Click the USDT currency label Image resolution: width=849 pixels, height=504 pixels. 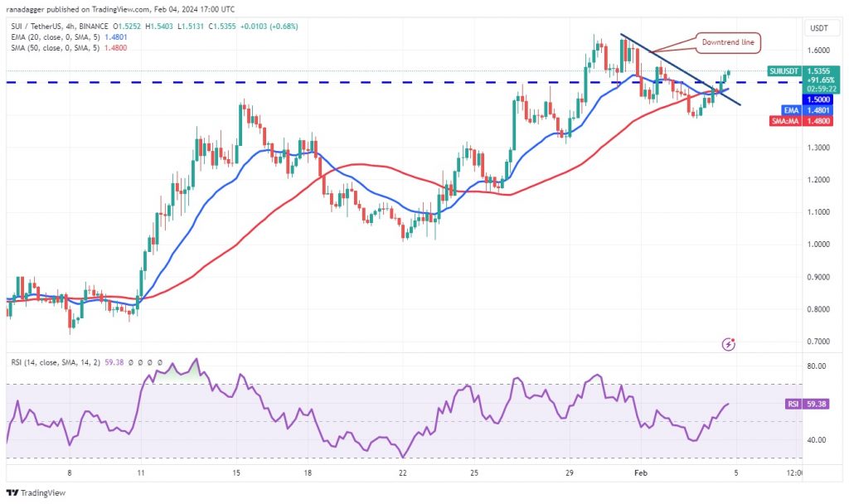(818, 28)
